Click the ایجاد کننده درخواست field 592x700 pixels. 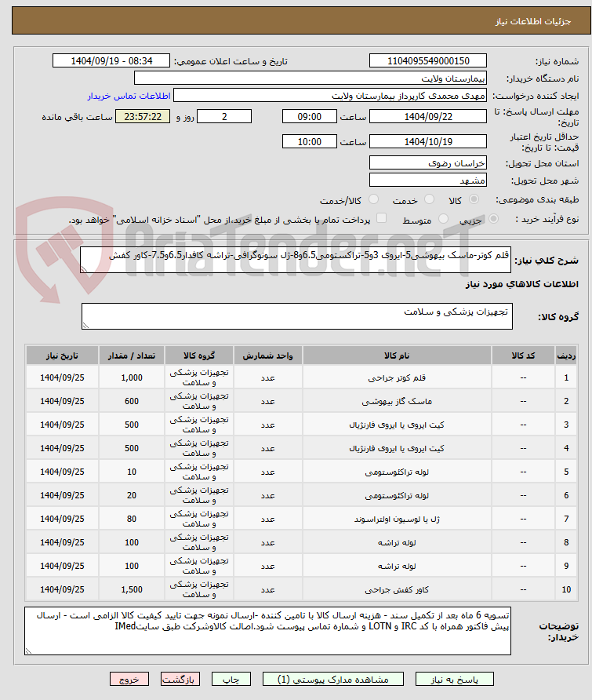point(329,96)
